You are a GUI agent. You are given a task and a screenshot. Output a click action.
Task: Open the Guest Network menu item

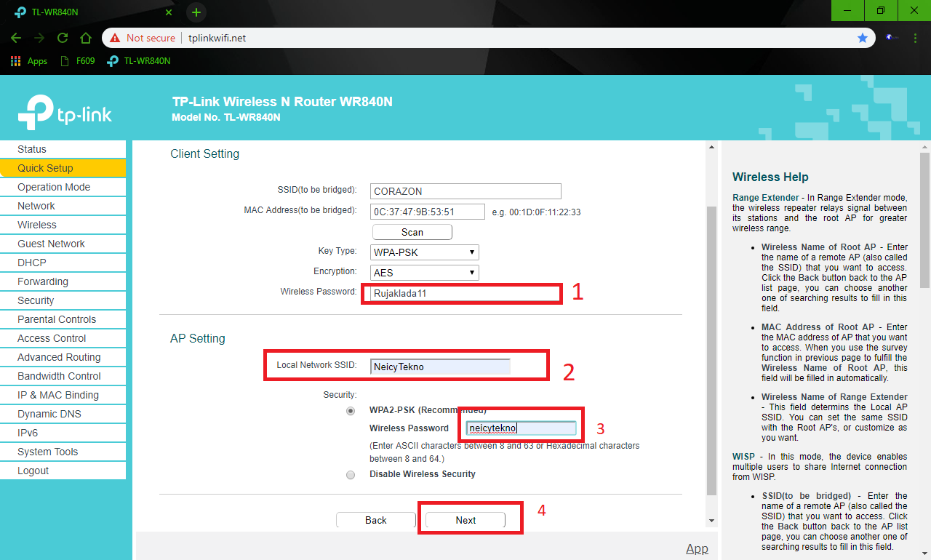[63, 244]
